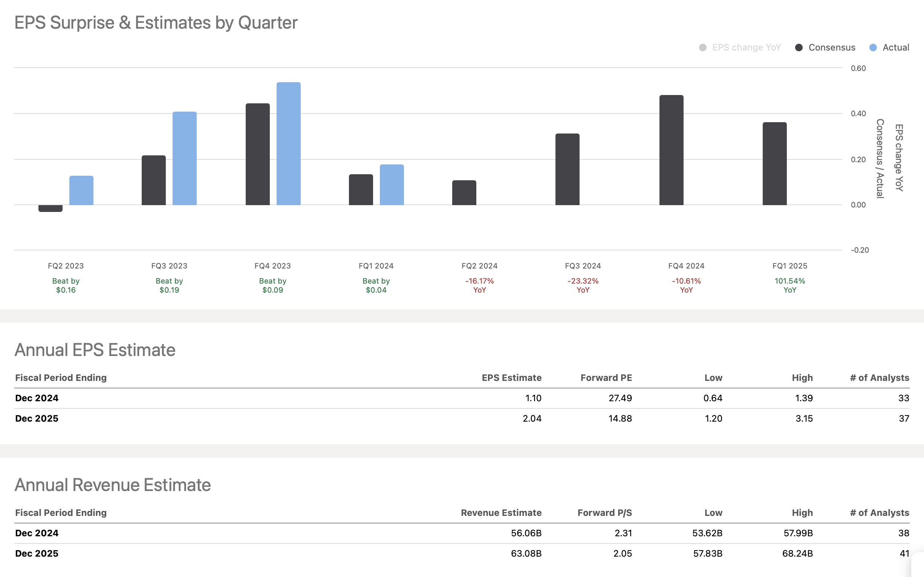Click the EPS Estimate column header

[x=511, y=378]
